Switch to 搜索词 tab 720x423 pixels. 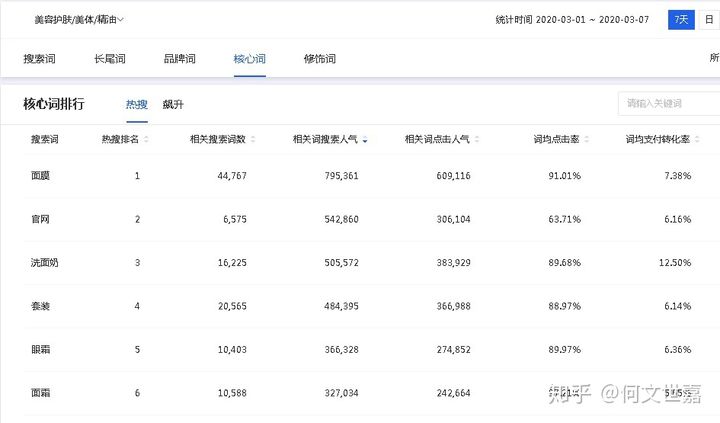click(40, 59)
